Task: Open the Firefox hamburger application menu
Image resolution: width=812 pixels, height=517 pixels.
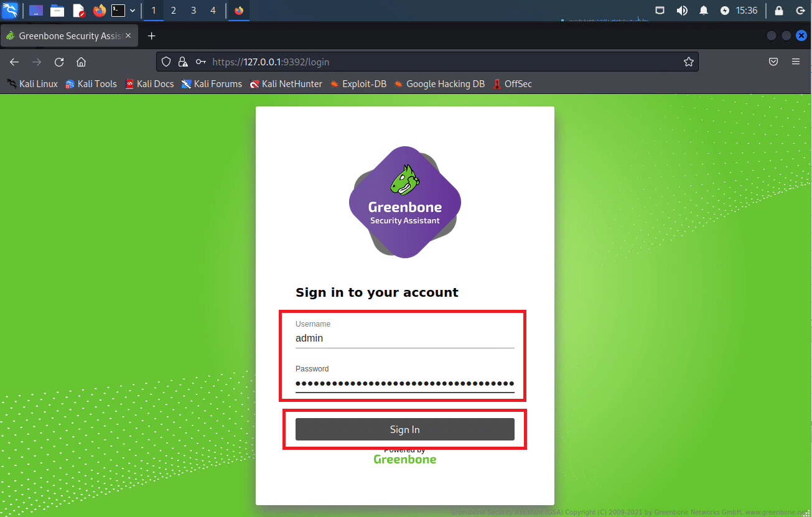Action: pos(796,62)
